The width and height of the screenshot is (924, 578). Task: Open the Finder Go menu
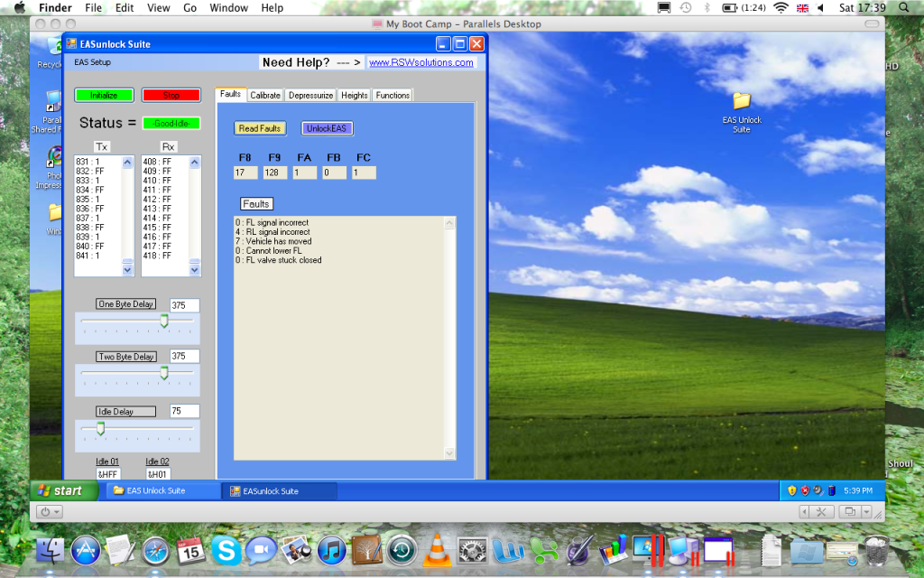189,7
